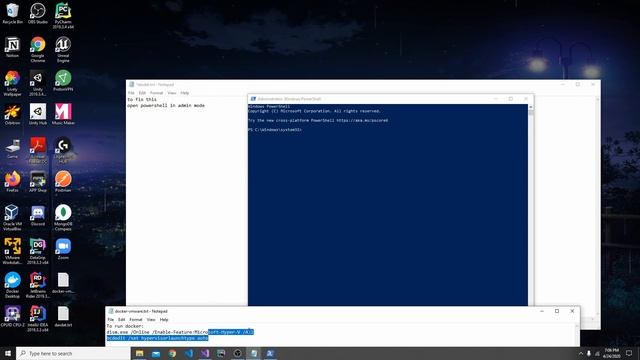The width and height of the screenshot is (640, 360).
Task: Maximize the docker-vmware Notepad window
Action: (557, 311)
